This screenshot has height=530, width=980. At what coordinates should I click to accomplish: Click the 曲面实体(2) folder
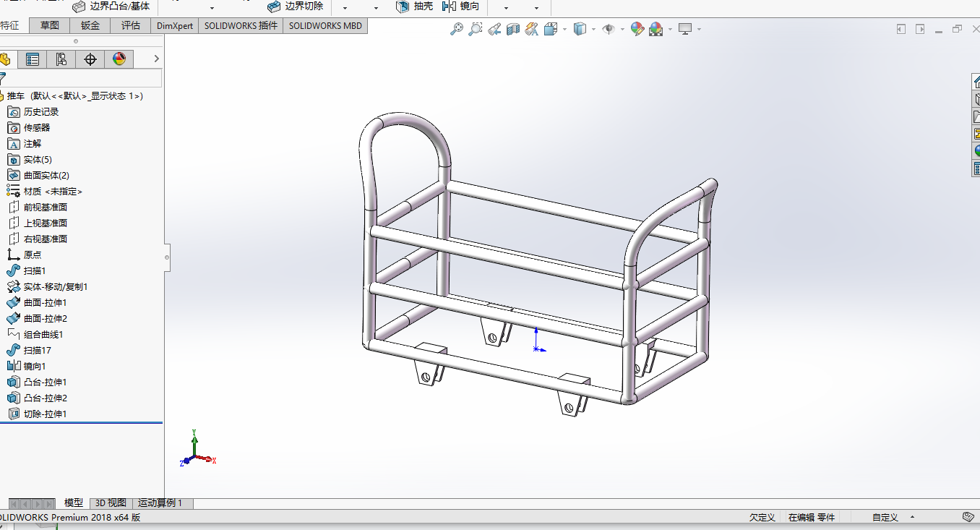(x=38, y=176)
